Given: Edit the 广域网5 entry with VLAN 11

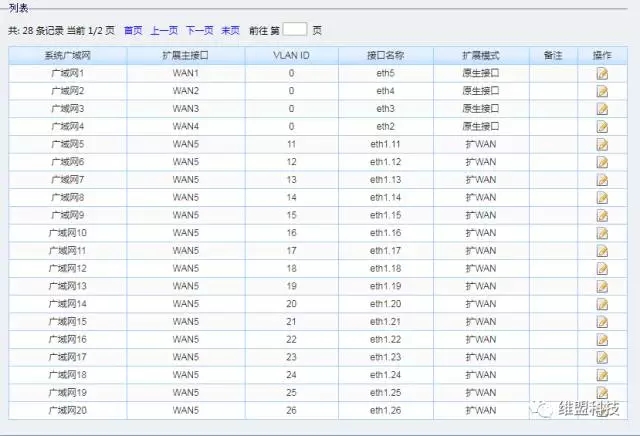Looking at the screenshot, I should pyautogui.click(x=602, y=145).
